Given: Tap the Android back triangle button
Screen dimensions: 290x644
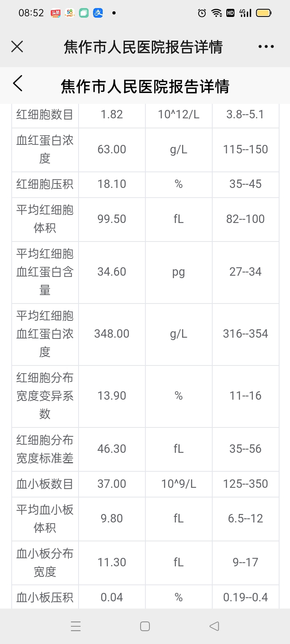Looking at the screenshot, I should click(x=214, y=626).
